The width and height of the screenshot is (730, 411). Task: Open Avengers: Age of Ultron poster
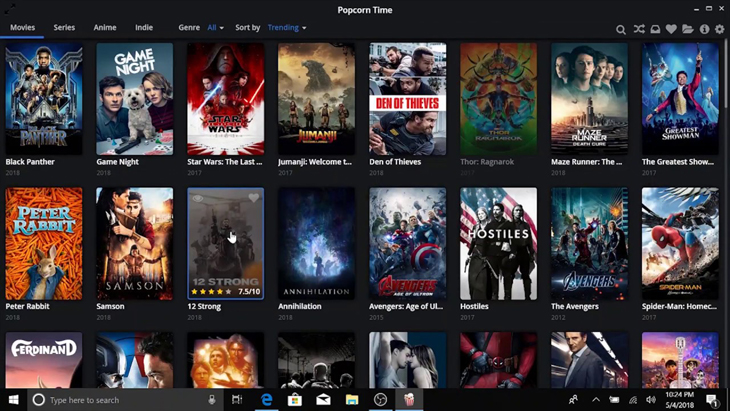coord(407,243)
